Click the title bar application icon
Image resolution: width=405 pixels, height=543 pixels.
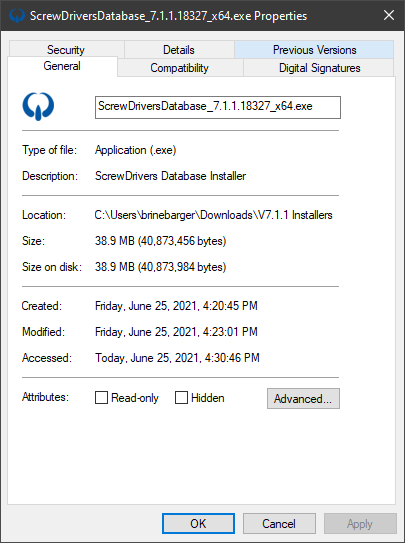17,16
